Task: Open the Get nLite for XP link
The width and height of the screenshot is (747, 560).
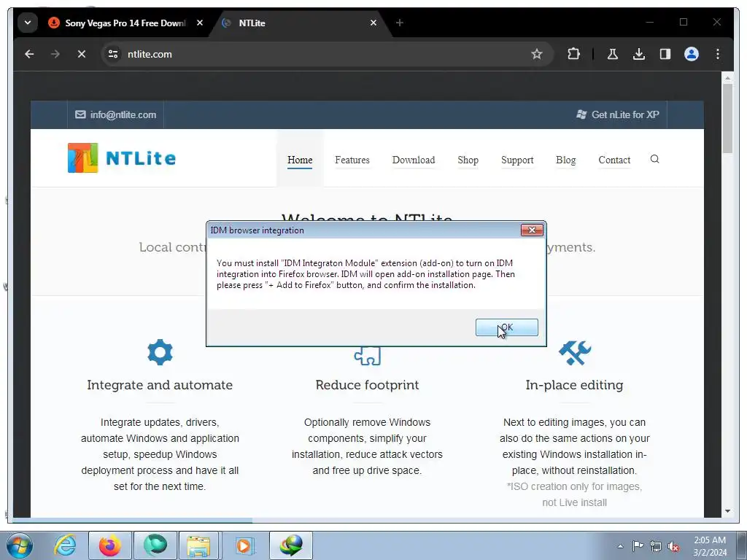Action: click(x=618, y=114)
